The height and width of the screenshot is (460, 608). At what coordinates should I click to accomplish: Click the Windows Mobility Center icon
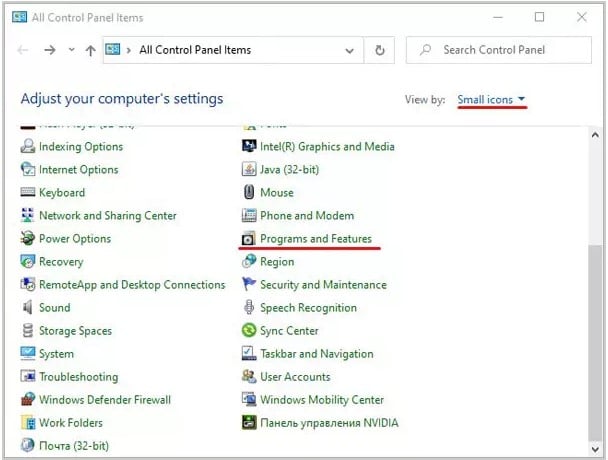pos(249,399)
